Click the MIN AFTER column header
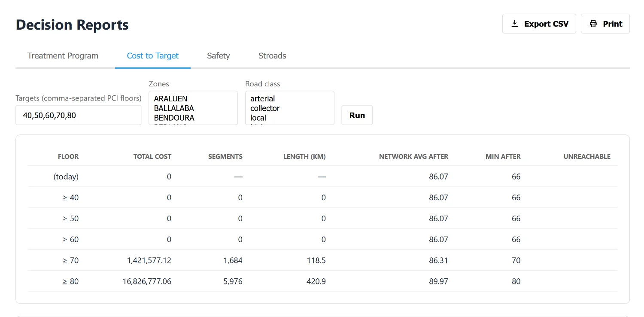Viewport: 644px width, 317px height. [503, 157]
